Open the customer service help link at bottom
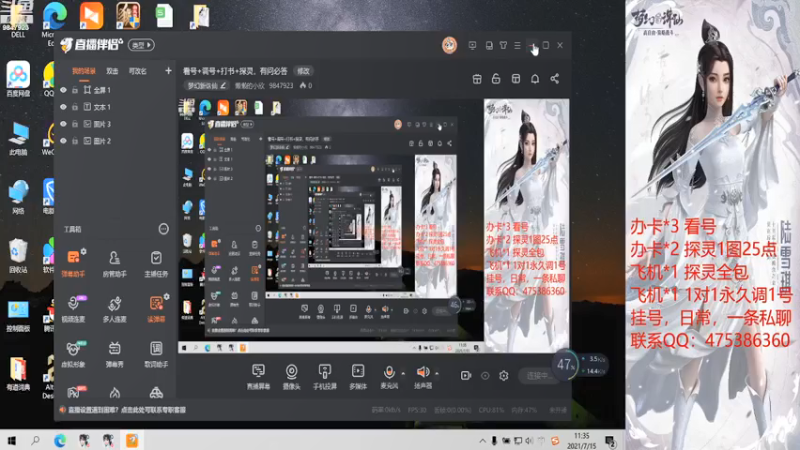The width and height of the screenshot is (800, 450). [127, 410]
